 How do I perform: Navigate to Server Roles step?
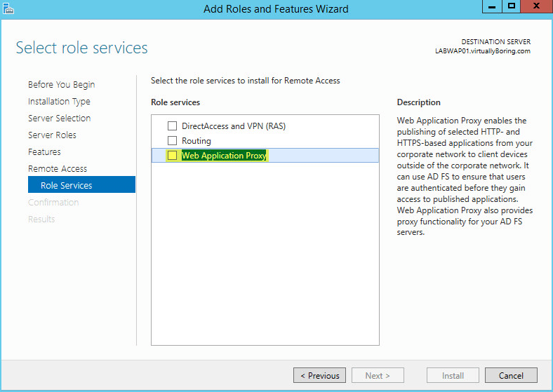point(52,135)
